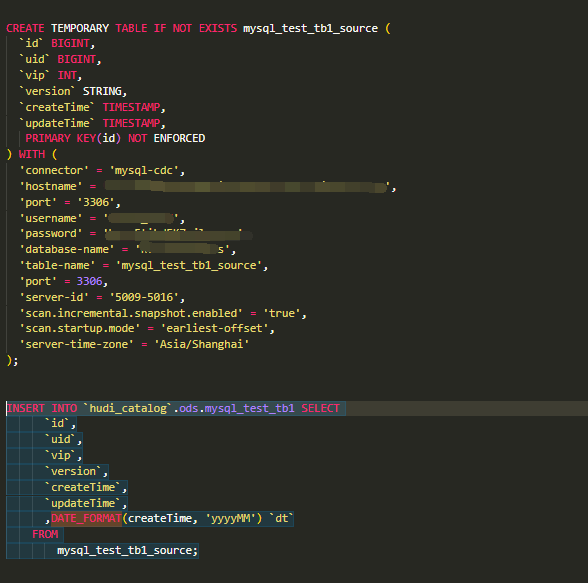588x583 pixels.
Task: Click the SELECT keyword
Action: (x=321, y=408)
